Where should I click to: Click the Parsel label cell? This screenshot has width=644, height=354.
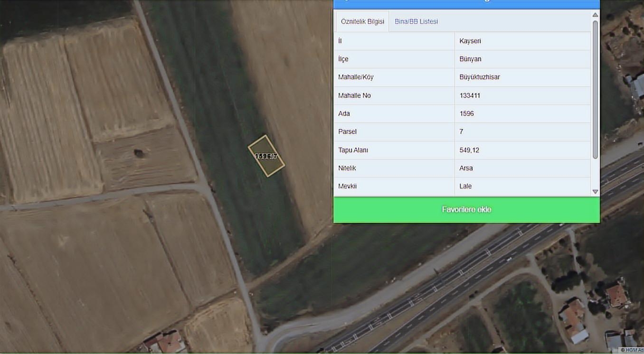(x=394, y=131)
